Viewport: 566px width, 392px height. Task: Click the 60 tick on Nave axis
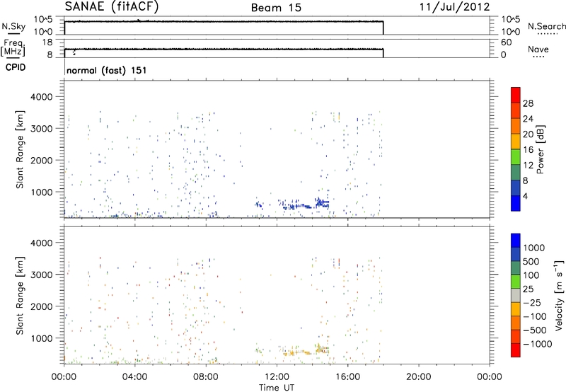(506, 42)
